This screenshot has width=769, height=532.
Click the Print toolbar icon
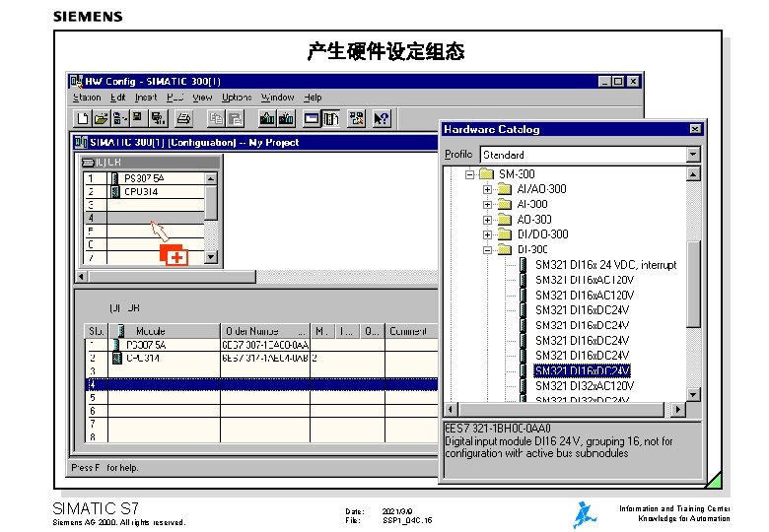(184, 118)
